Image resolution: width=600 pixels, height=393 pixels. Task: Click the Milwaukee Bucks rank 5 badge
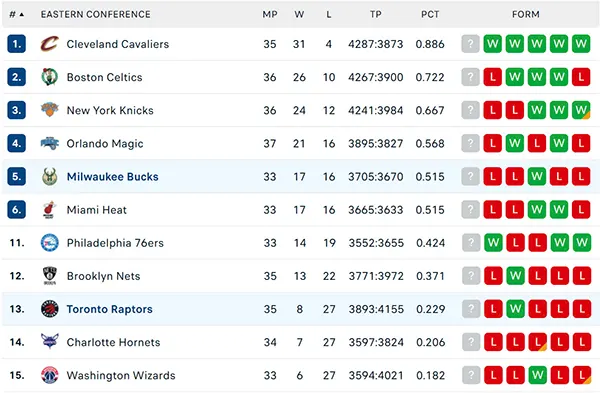[x=16, y=176]
